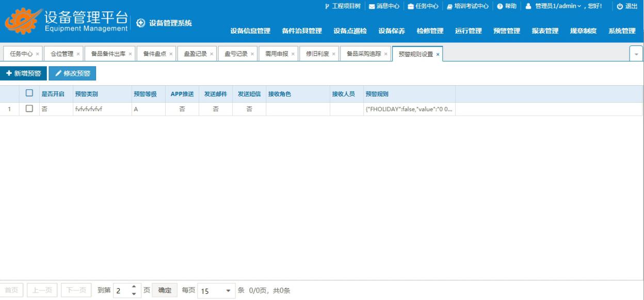Click the 修改预警 button

point(72,74)
